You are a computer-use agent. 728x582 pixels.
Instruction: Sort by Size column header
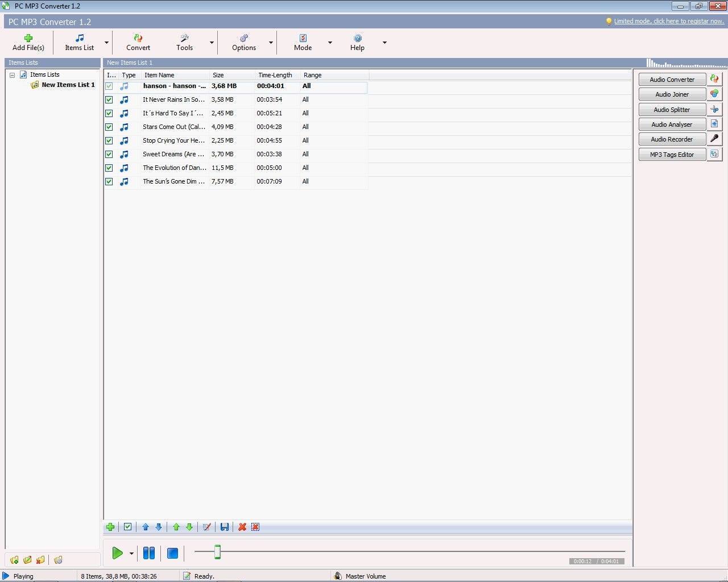232,75
